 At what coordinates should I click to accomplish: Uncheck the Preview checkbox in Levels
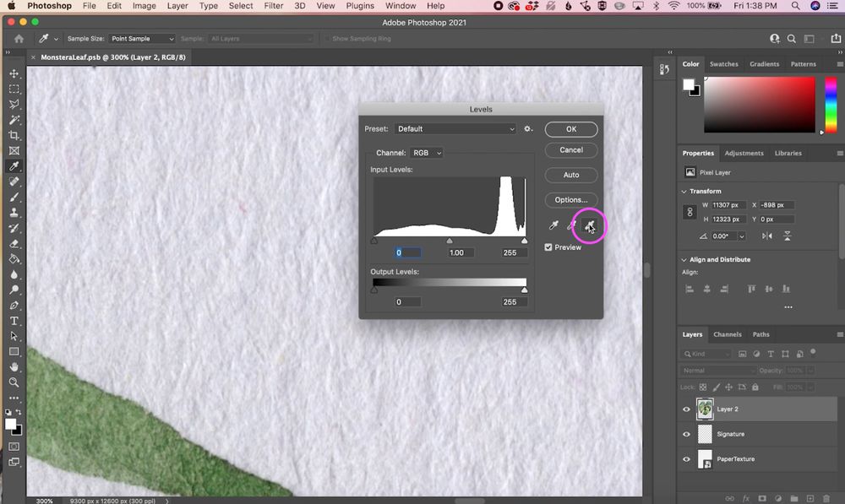click(548, 247)
